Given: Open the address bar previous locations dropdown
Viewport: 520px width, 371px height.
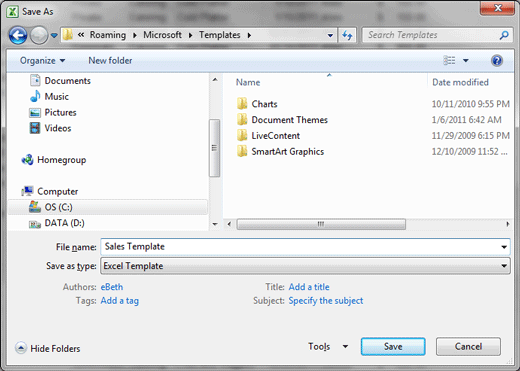Looking at the screenshot, I should pos(330,35).
